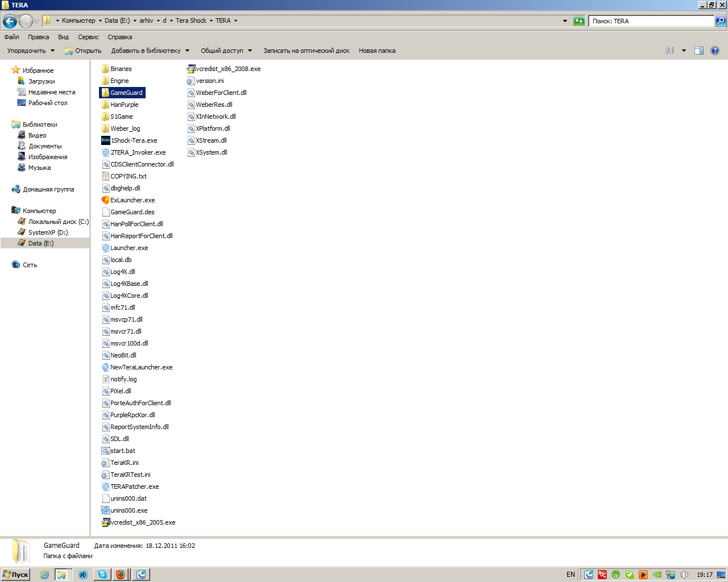Select Домашняя группа in the sidebar

point(48,189)
